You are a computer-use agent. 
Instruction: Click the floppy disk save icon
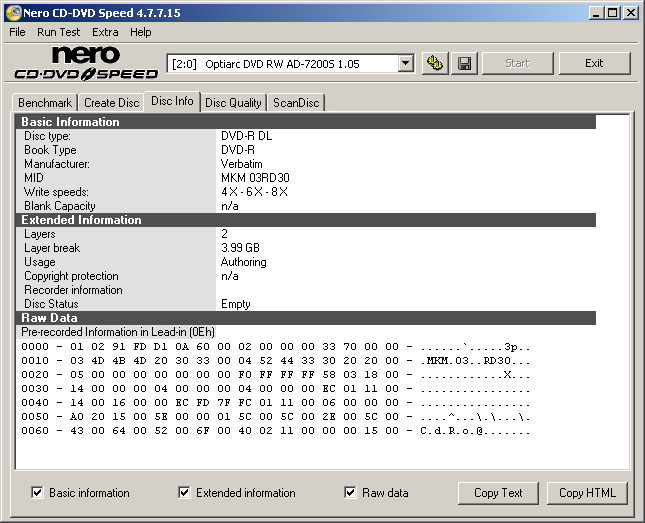coord(464,63)
